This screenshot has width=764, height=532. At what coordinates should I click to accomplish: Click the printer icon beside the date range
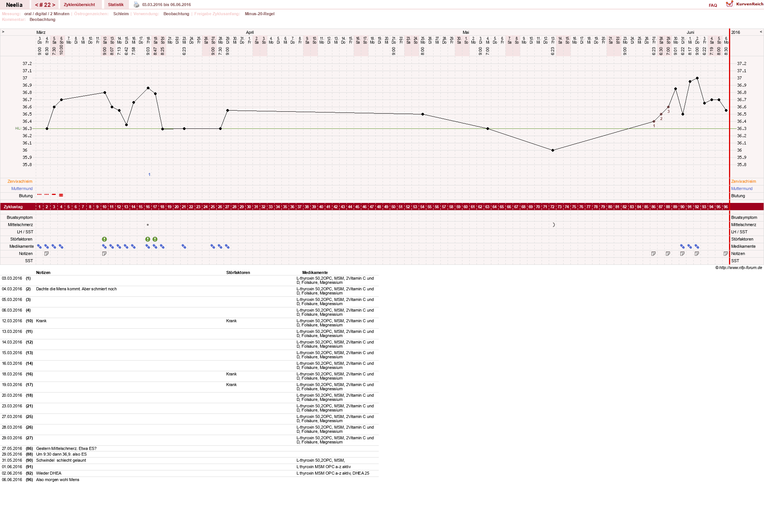[x=137, y=5]
